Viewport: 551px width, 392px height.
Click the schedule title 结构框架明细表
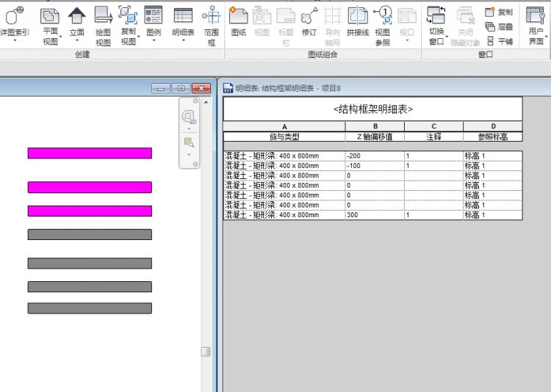coord(372,109)
